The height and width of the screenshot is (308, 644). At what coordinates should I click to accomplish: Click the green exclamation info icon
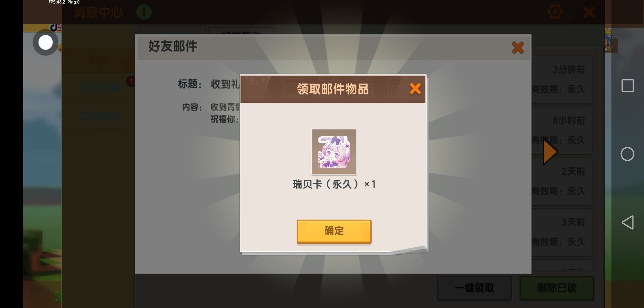pos(144,12)
